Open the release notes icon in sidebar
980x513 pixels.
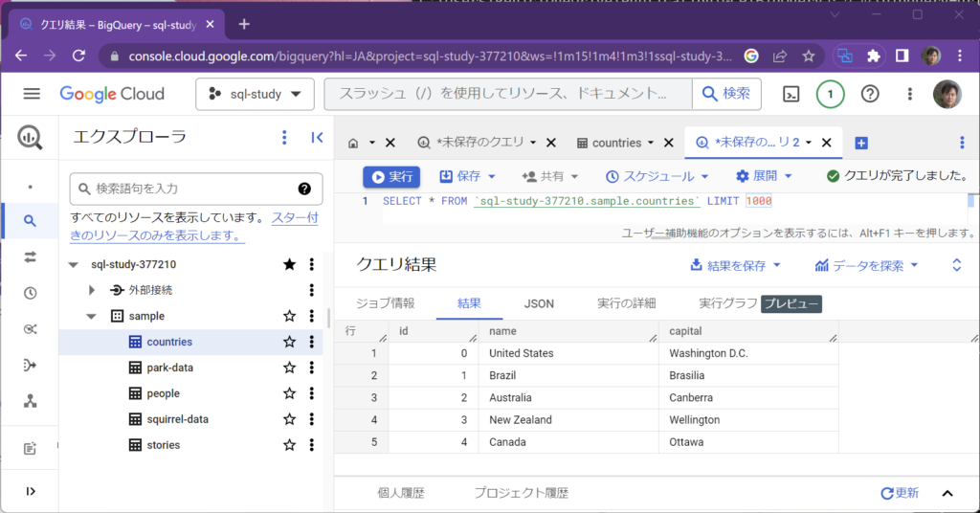click(30, 449)
